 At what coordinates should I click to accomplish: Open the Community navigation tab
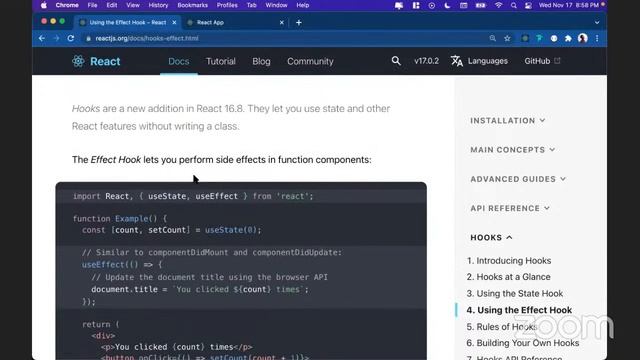[x=310, y=61]
